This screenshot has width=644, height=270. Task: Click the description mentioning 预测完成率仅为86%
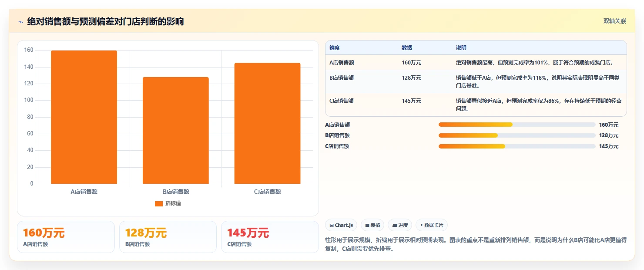pos(539,105)
